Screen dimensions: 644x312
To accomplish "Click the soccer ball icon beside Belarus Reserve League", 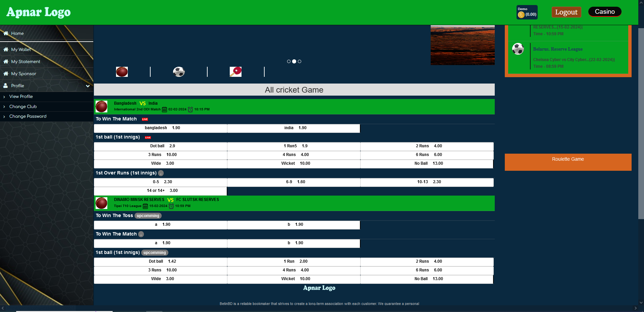I will (518, 49).
